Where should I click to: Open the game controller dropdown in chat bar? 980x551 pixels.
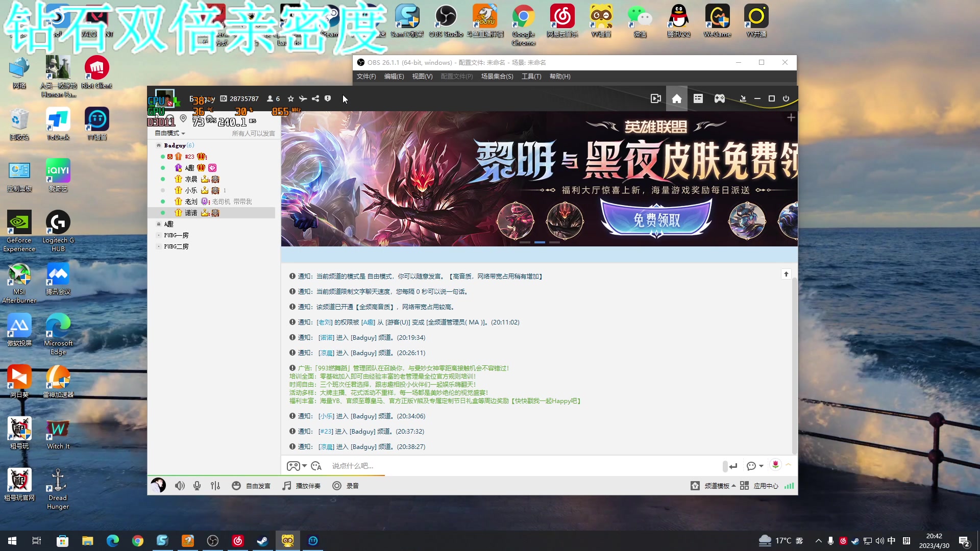point(297,466)
